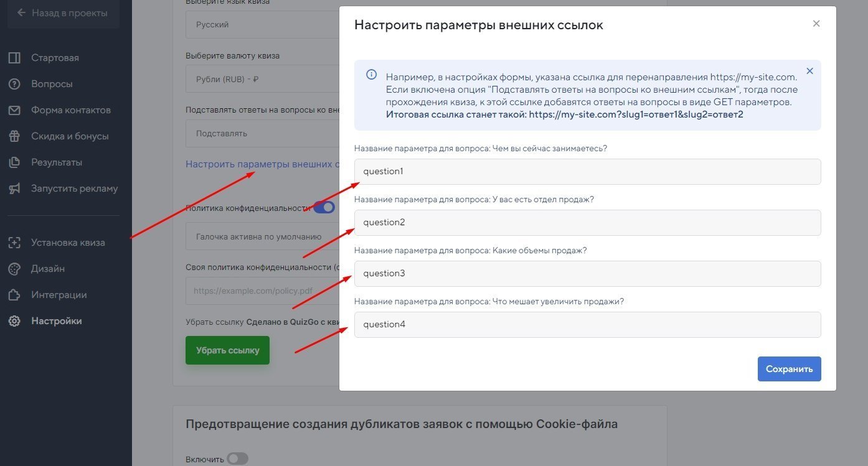Click the Результаты documents icon
This screenshot has width=868, height=466.
(14, 162)
